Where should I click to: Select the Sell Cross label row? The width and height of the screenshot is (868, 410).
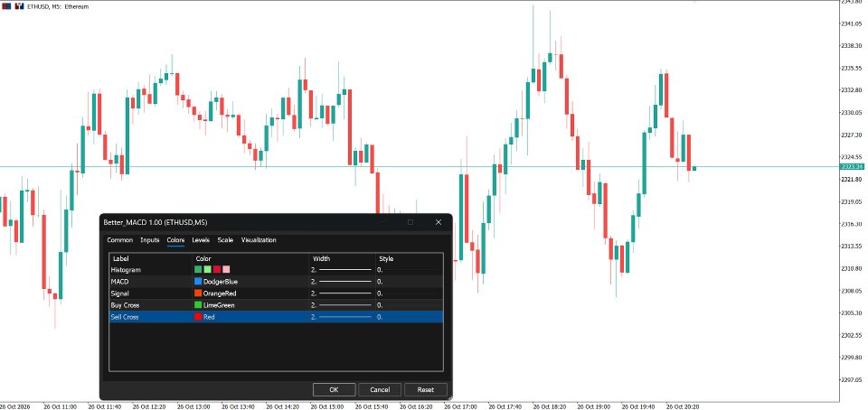(x=125, y=317)
